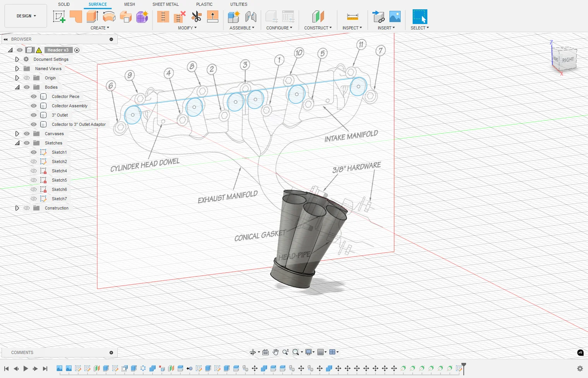Open the INSPECT dropdown menu
The width and height of the screenshot is (588, 378).
(352, 28)
